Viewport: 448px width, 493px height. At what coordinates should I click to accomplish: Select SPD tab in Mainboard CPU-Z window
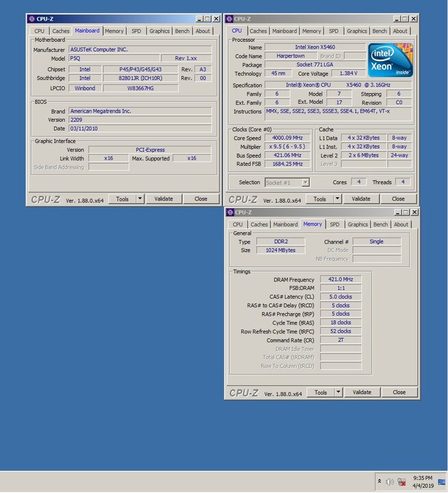click(136, 31)
